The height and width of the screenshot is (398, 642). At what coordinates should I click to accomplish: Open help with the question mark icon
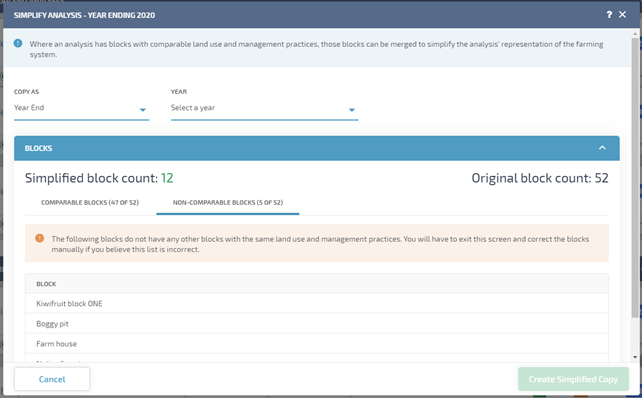(x=609, y=15)
